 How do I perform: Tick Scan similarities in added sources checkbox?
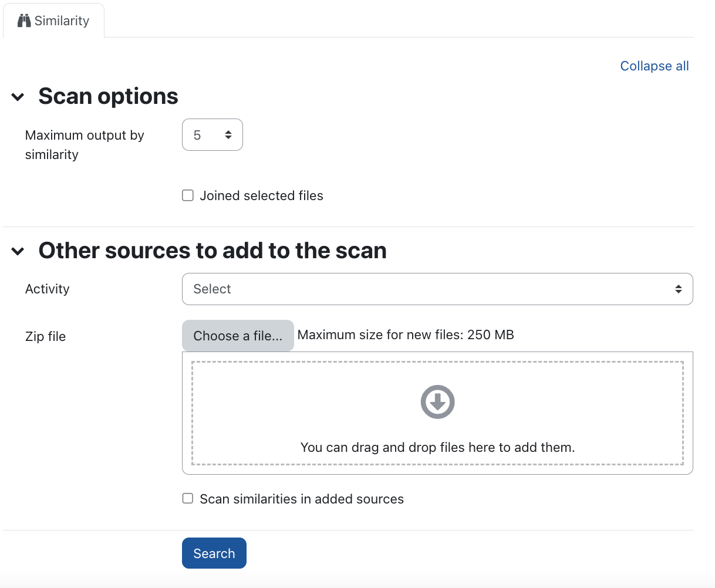[188, 499]
